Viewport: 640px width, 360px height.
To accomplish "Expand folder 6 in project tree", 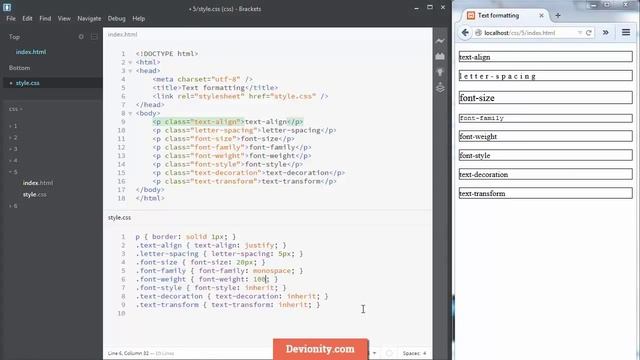I will pos(11,206).
